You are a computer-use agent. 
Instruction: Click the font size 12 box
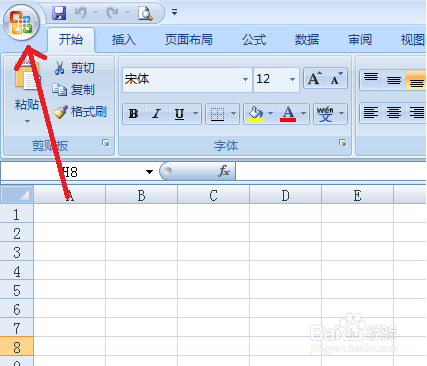pos(271,79)
